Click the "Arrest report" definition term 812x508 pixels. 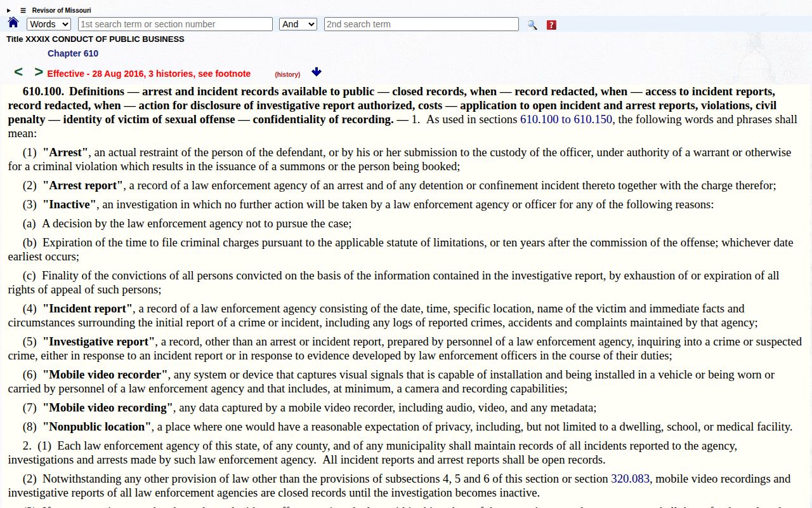pyautogui.click(x=83, y=185)
